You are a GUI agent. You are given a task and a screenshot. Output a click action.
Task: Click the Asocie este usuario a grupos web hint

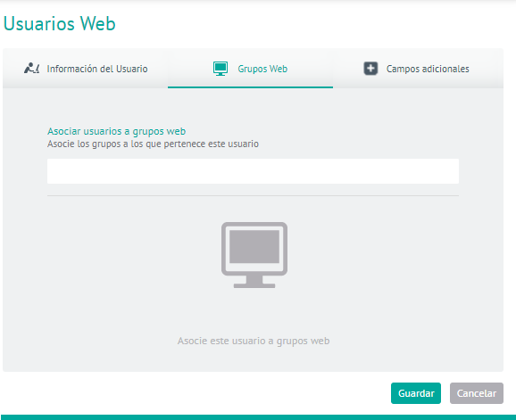[x=254, y=341]
